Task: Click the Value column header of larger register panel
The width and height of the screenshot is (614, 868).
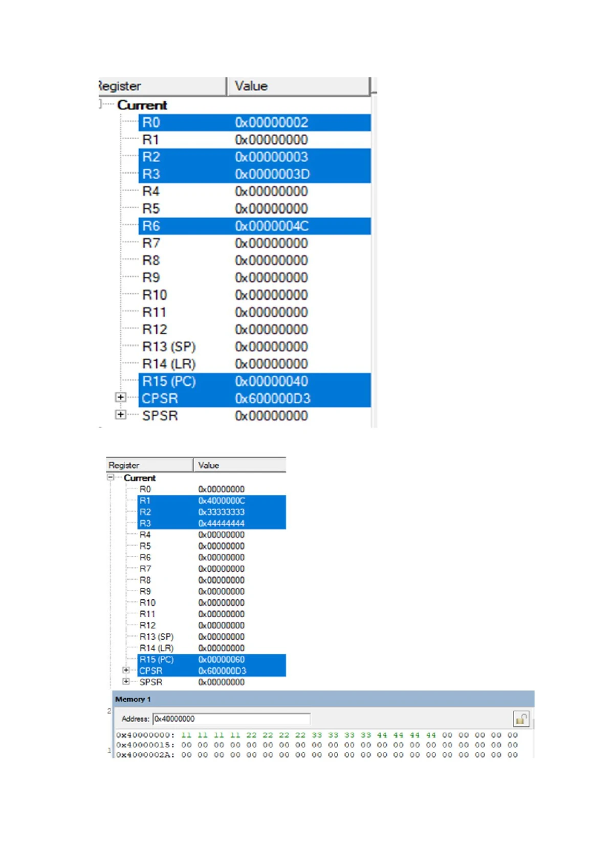Action: (x=298, y=86)
